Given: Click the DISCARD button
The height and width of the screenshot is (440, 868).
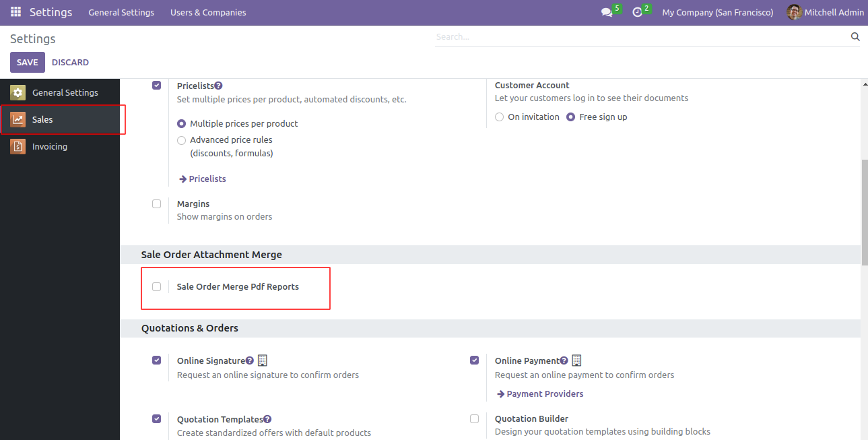Looking at the screenshot, I should (x=70, y=62).
